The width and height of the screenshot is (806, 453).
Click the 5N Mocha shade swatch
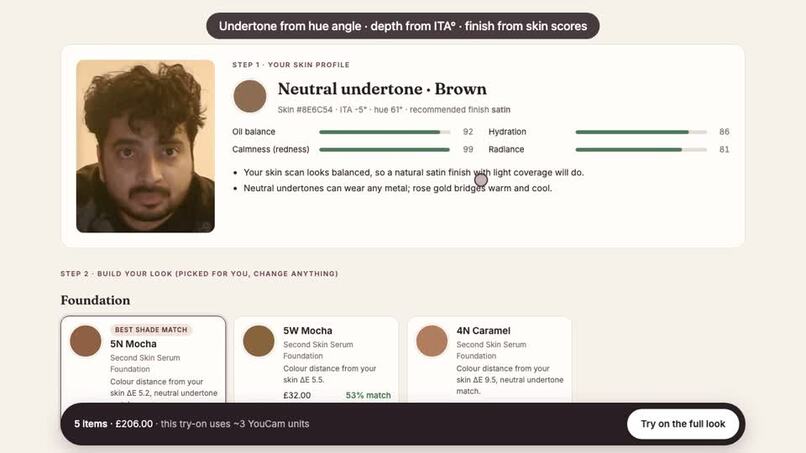85,340
